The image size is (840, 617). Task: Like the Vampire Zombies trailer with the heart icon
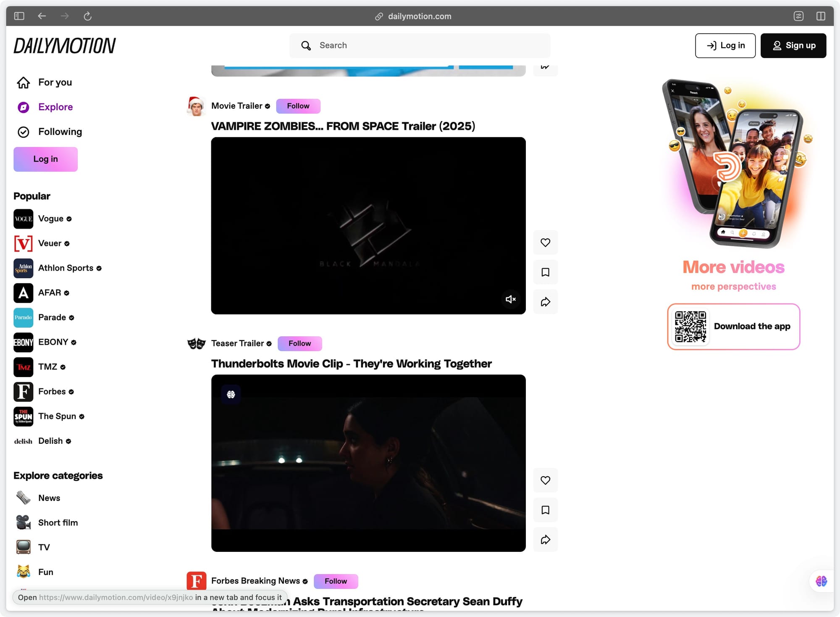coord(545,243)
